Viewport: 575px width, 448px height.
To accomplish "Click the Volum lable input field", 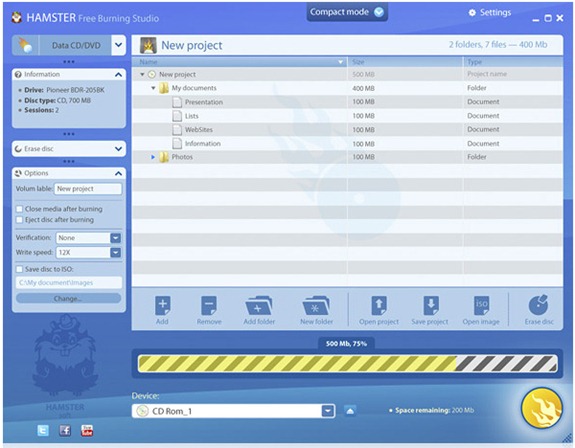I will (88, 189).
